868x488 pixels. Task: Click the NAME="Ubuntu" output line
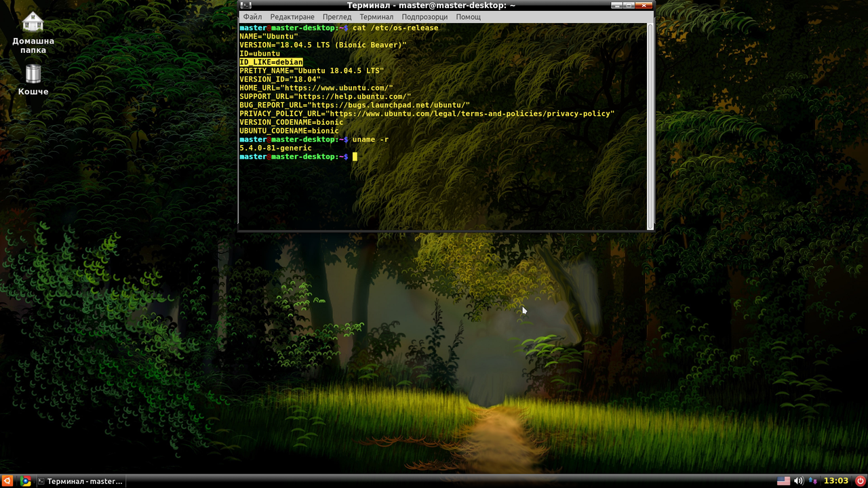tap(269, 37)
